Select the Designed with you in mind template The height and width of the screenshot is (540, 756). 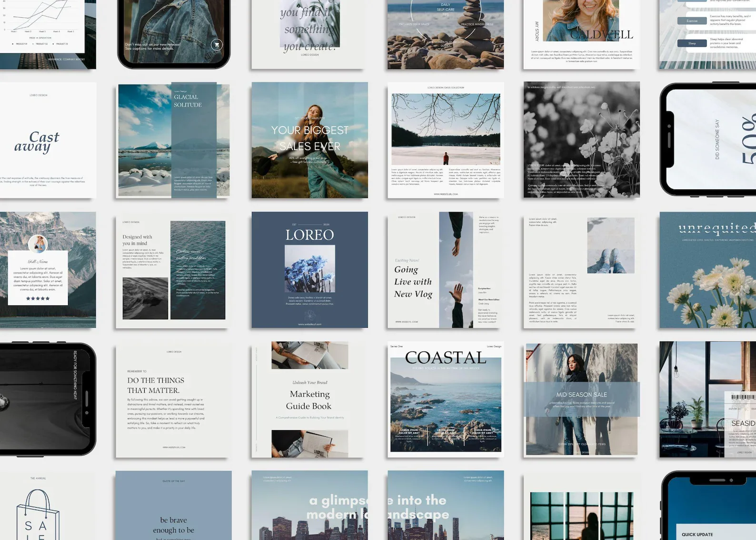[x=174, y=270]
